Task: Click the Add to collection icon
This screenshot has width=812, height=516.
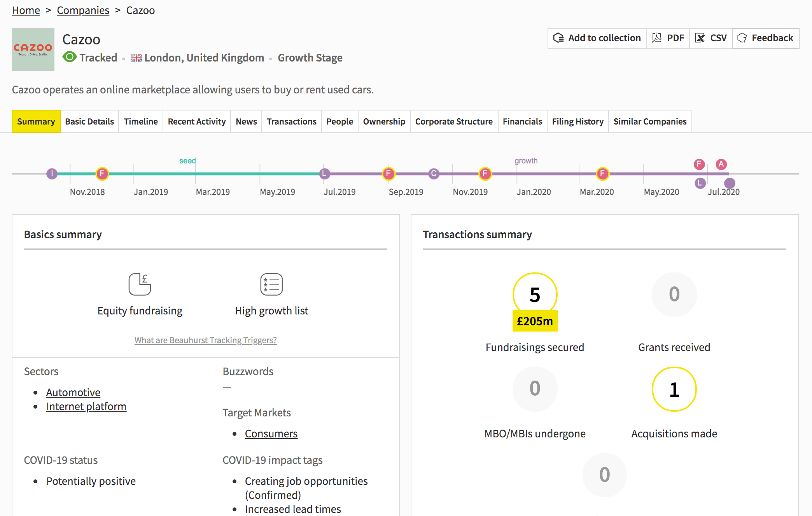Action: tap(558, 38)
